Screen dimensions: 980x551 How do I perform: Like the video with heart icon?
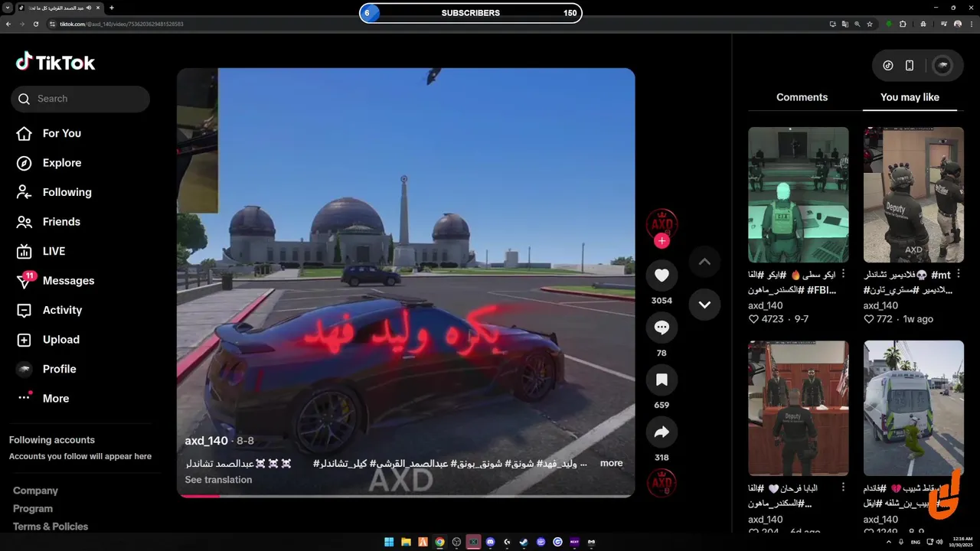(x=661, y=275)
